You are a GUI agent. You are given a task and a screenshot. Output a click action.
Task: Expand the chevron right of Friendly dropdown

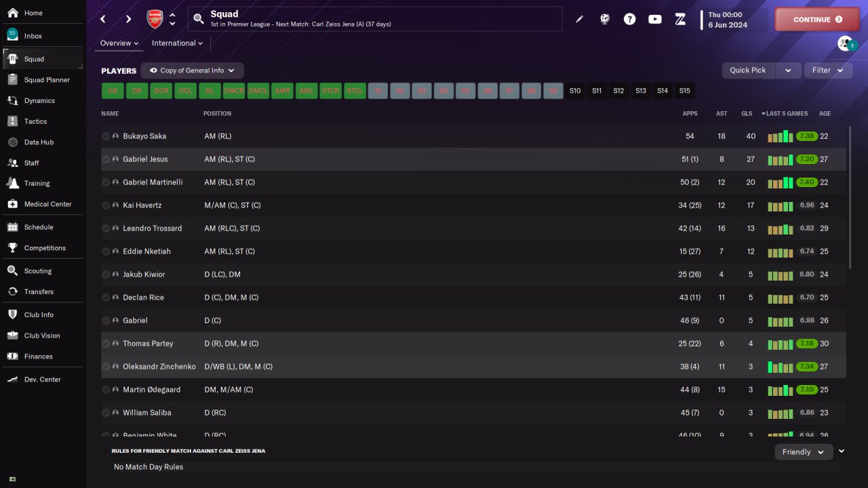coord(842,451)
